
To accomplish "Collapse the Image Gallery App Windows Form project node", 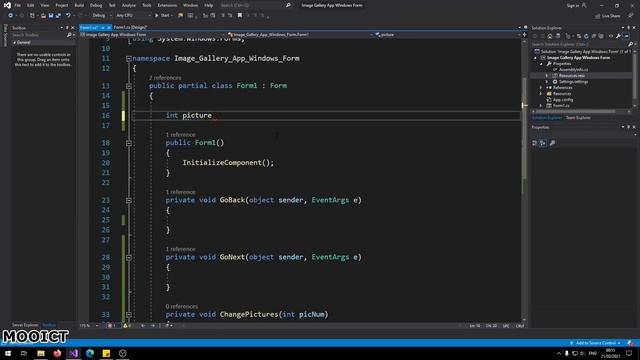I will point(536,58).
